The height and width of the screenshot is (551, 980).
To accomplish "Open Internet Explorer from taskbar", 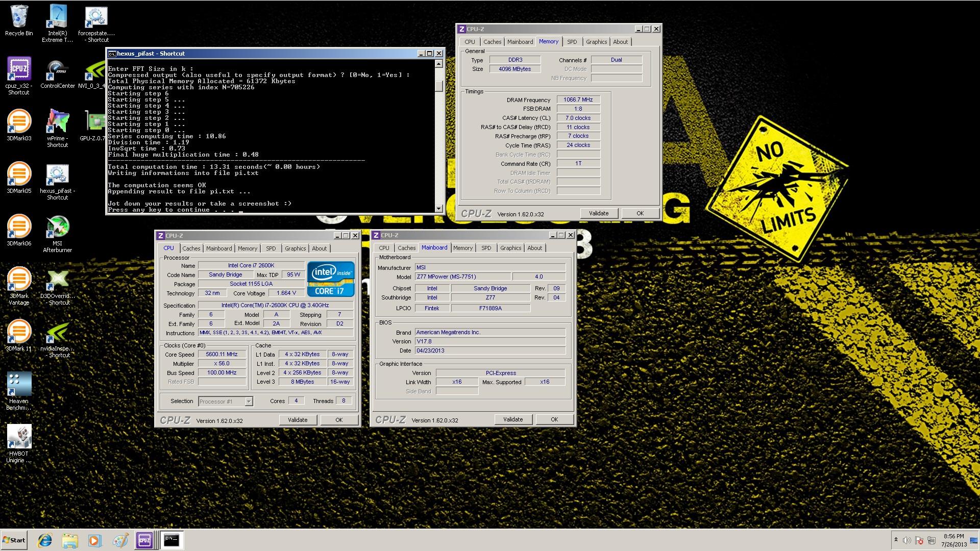I will point(45,540).
